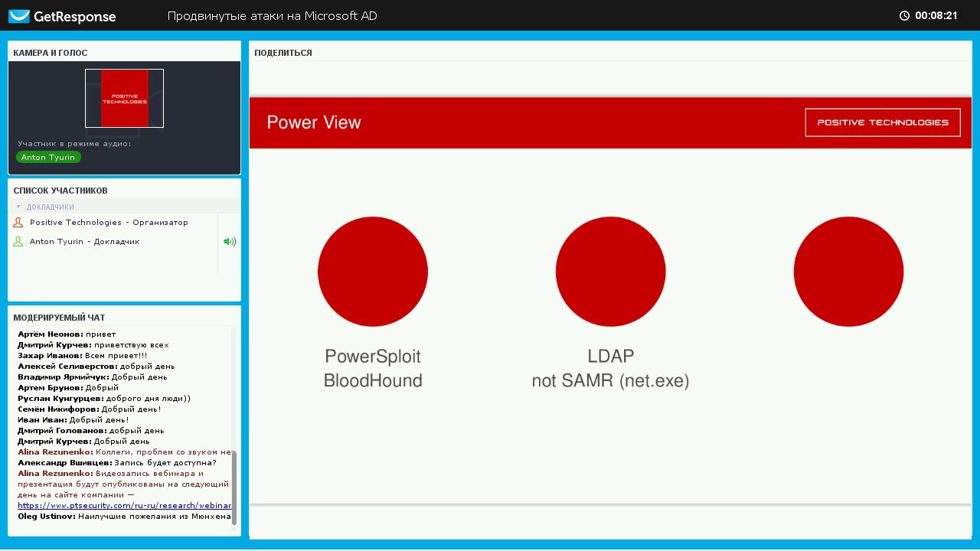Click the Камера и голос panel header
Image resolution: width=980 pixels, height=551 pixels.
(x=51, y=53)
